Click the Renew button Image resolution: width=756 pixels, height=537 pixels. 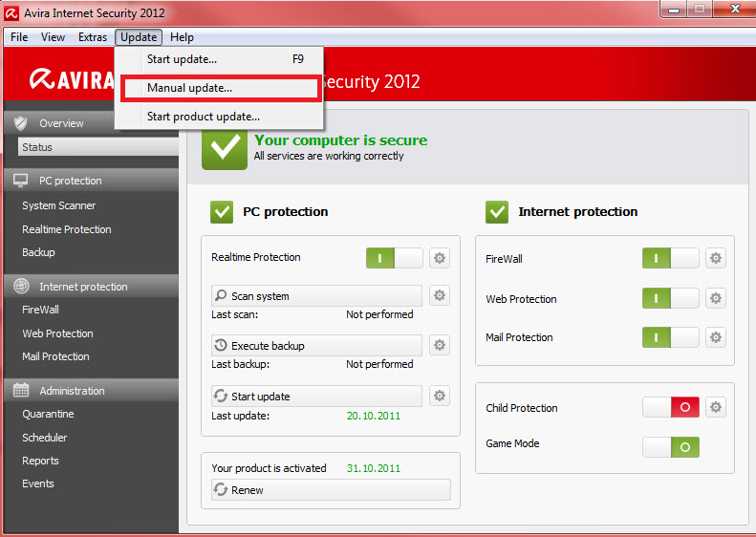pyautogui.click(x=331, y=490)
